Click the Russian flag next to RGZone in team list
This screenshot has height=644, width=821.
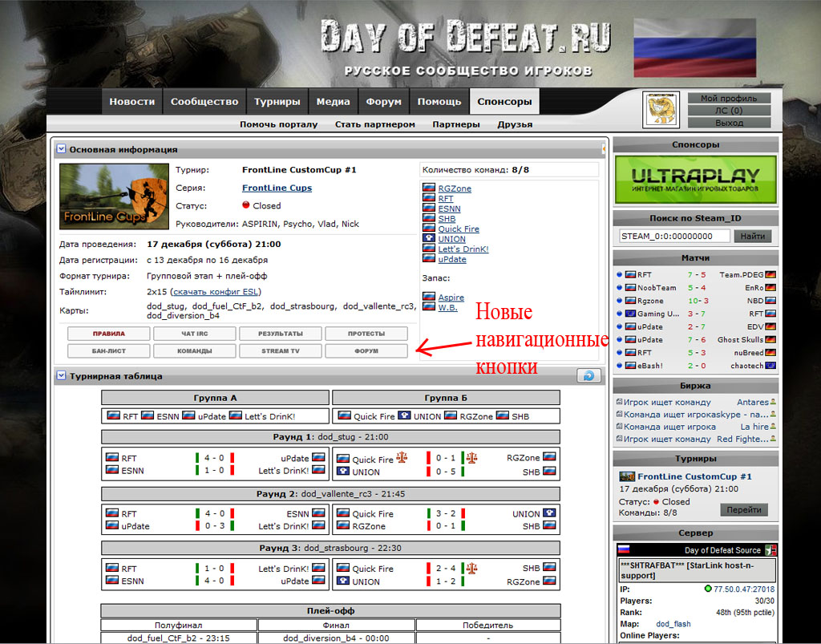429,188
